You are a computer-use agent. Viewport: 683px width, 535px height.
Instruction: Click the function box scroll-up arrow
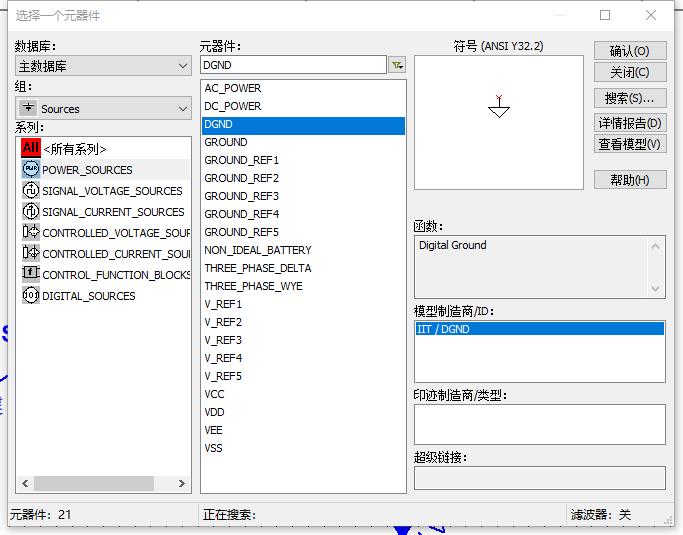[x=655, y=247]
